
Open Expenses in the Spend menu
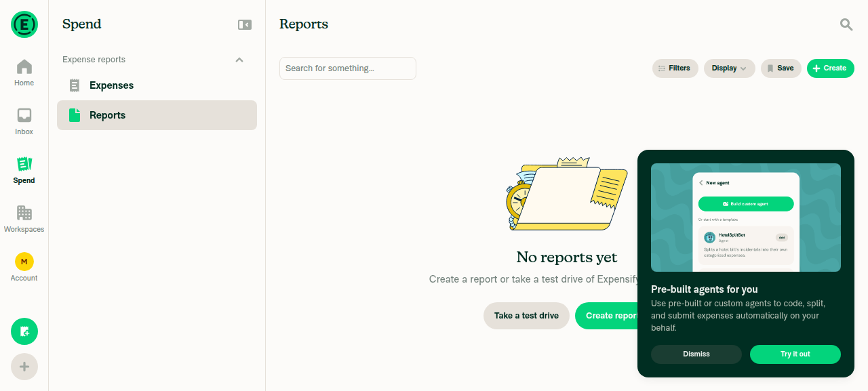157,85
